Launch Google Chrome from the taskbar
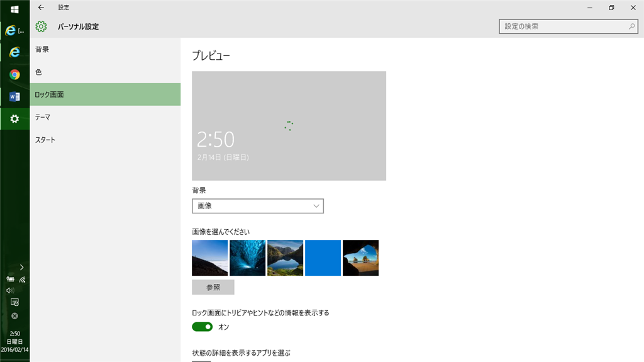Viewport: 644px width, 362px height. [14, 74]
